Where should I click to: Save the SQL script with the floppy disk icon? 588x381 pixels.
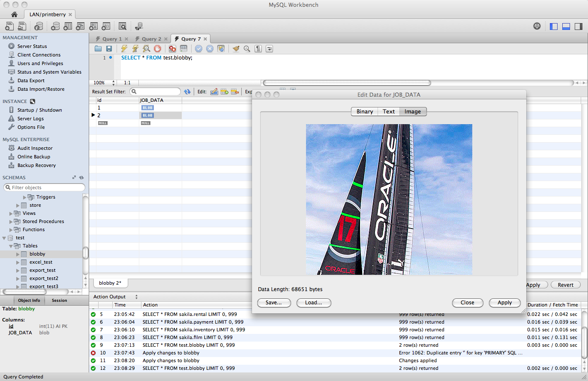(x=109, y=49)
